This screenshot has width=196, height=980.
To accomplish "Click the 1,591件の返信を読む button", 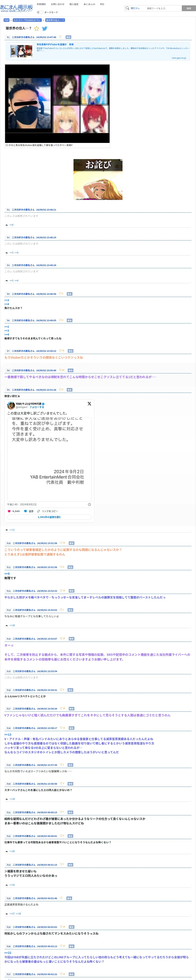I will 49,517.
